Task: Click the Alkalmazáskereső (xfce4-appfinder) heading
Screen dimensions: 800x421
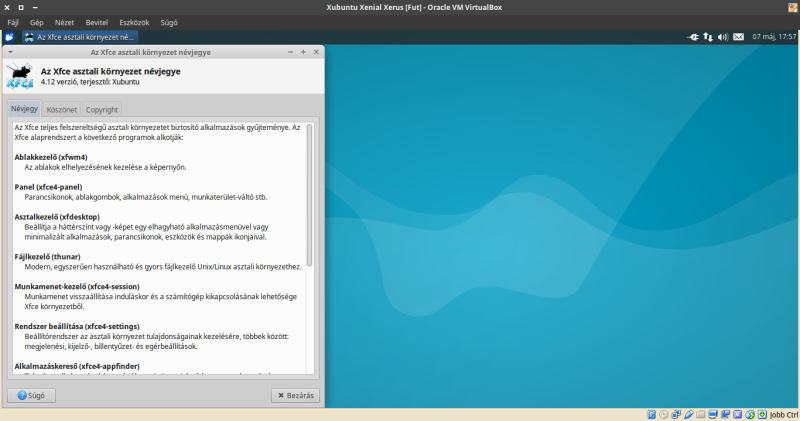Action: (77, 366)
